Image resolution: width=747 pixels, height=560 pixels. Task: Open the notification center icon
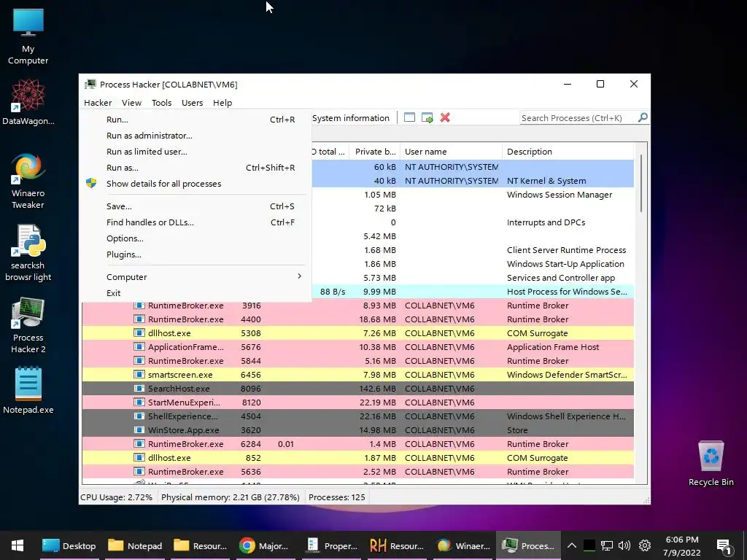(x=724, y=547)
